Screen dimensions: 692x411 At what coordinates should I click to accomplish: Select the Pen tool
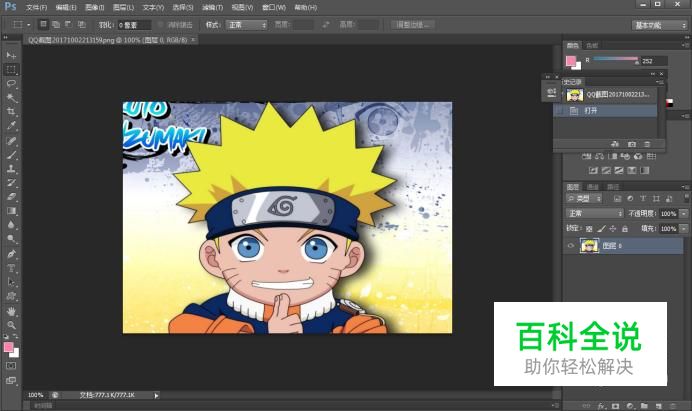click(11, 254)
